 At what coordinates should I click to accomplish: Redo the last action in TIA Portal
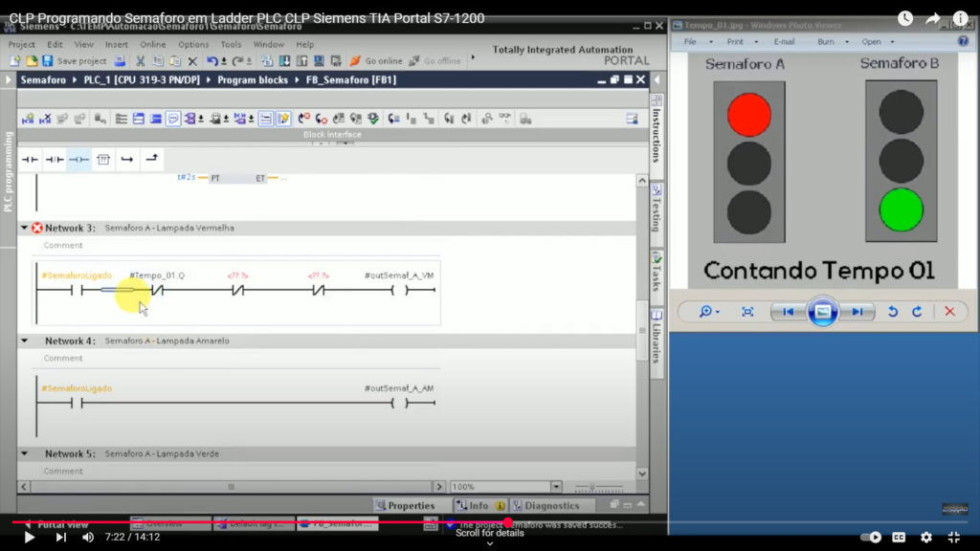pos(237,61)
